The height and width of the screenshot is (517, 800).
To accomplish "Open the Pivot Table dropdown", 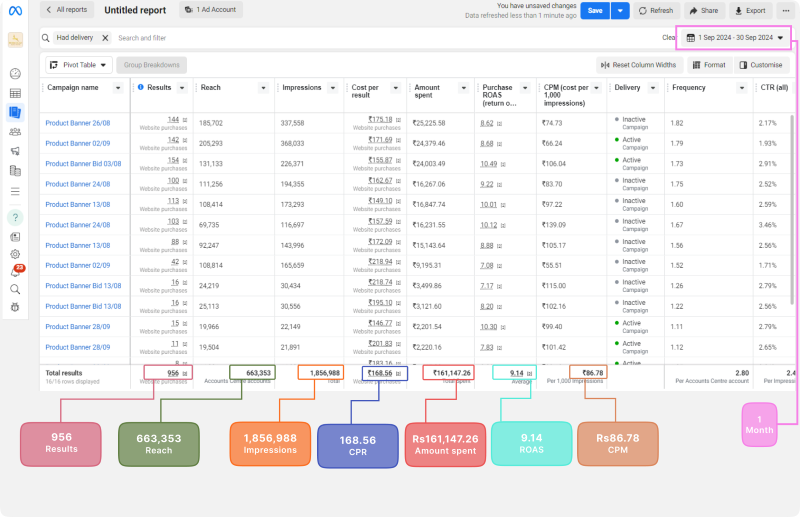I will 78,65.
